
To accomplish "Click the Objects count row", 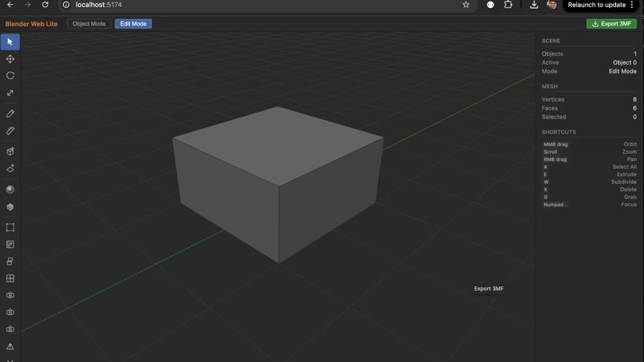I will point(589,54).
